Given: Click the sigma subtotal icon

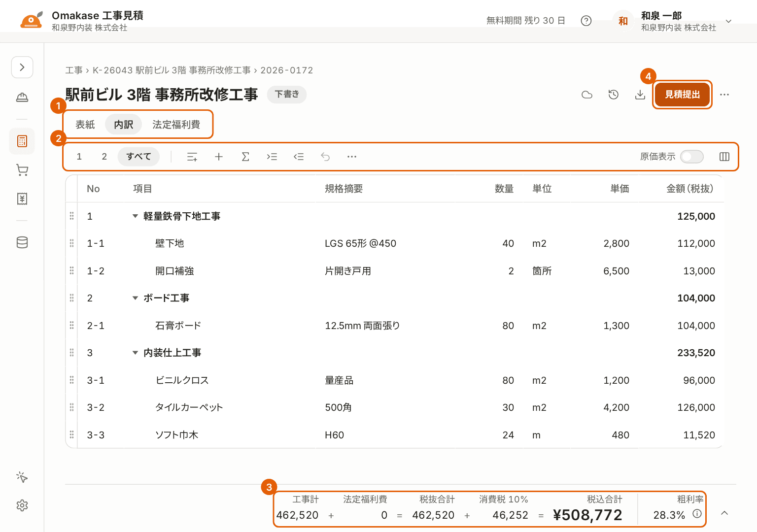Looking at the screenshot, I should [245, 157].
